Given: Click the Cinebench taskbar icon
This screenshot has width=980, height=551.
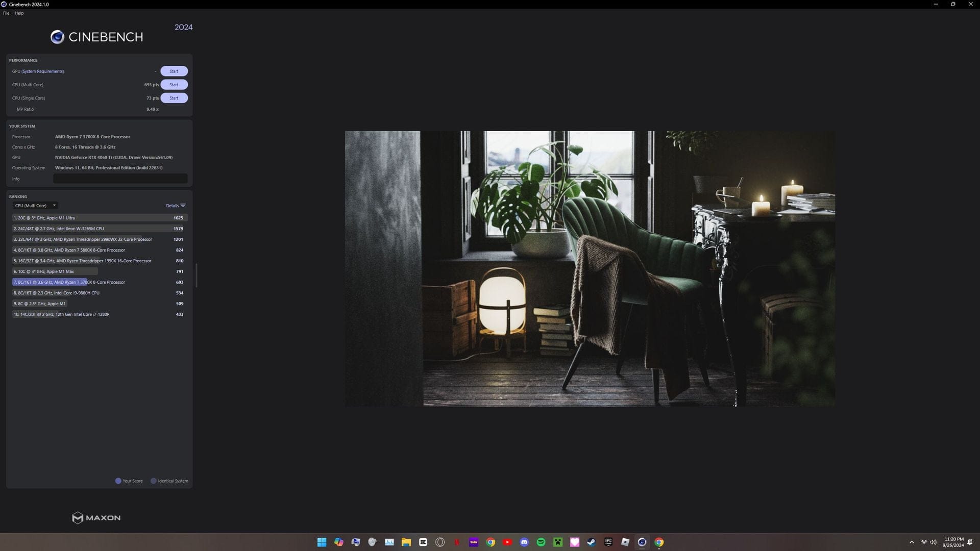Looking at the screenshot, I should point(642,542).
